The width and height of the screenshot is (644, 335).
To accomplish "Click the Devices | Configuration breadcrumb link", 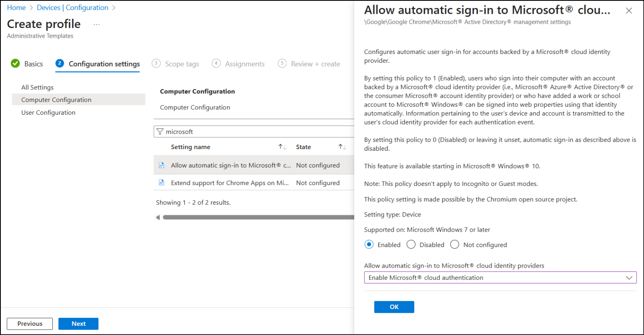I will click(x=73, y=8).
